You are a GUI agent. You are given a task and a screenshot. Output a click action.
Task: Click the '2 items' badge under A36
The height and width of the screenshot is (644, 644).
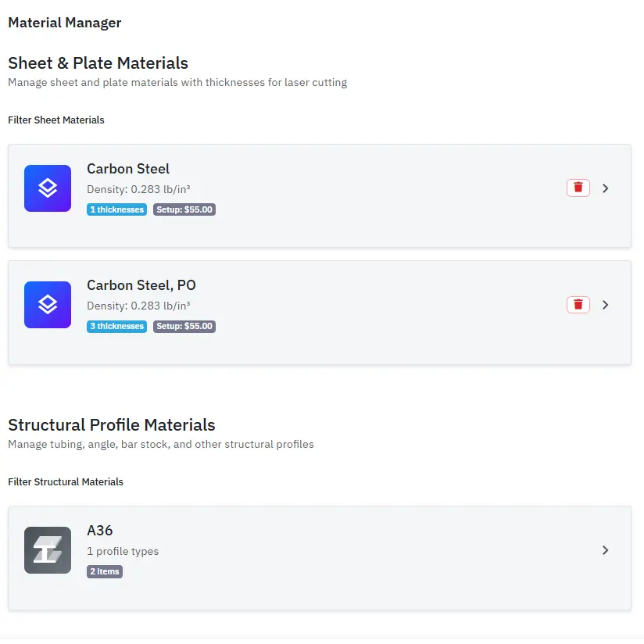(105, 571)
